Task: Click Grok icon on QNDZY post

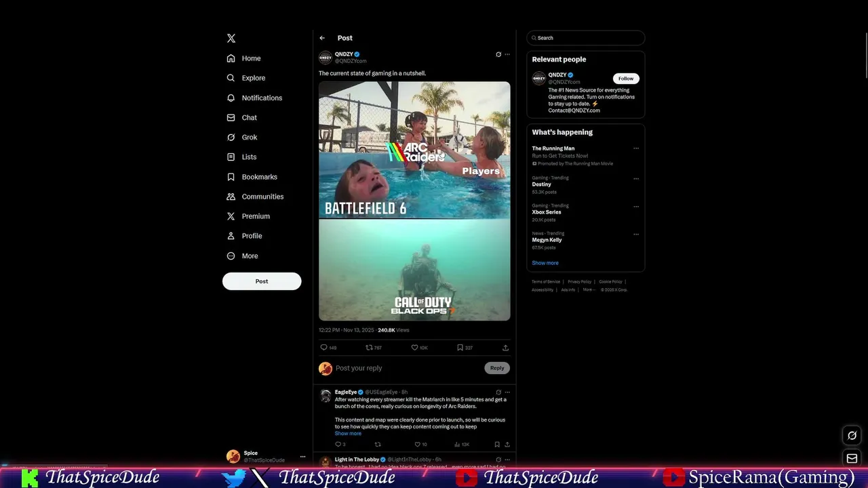Action: (x=498, y=54)
